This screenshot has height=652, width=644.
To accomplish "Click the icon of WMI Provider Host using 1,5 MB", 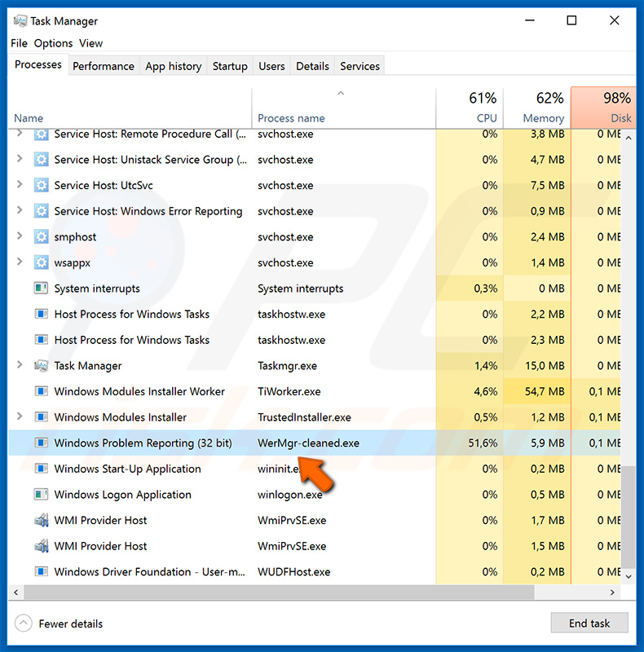I will coord(41,546).
